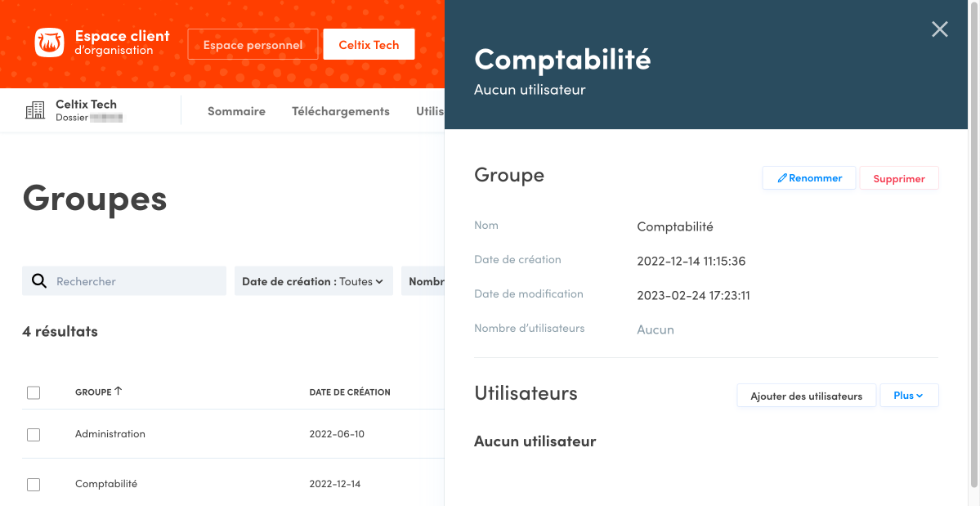The image size is (980, 506).
Task: Open the Administration group row
Action: point(110,434)
